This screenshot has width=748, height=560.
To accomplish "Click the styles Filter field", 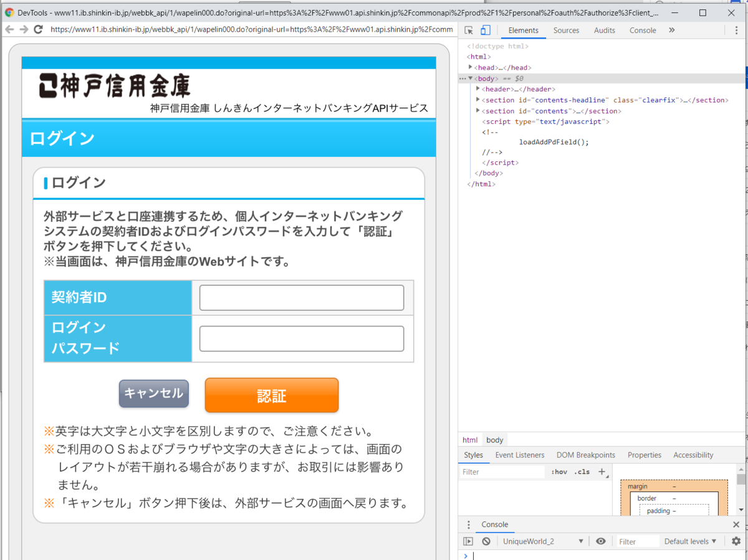I will tap(502, 472).
